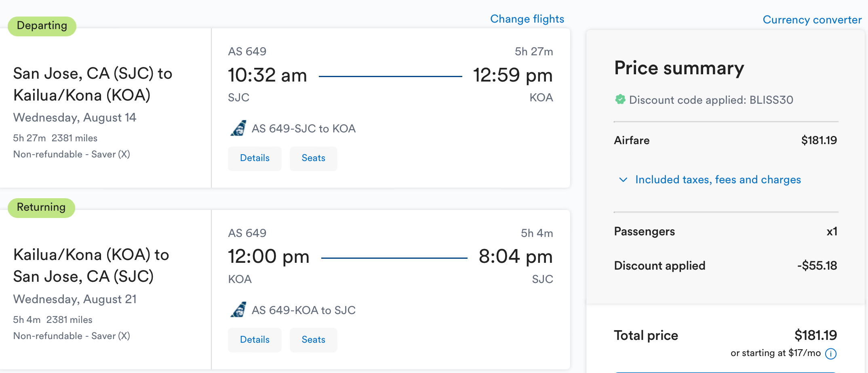Open the monthly payment info icon

[x=831, y=354]
